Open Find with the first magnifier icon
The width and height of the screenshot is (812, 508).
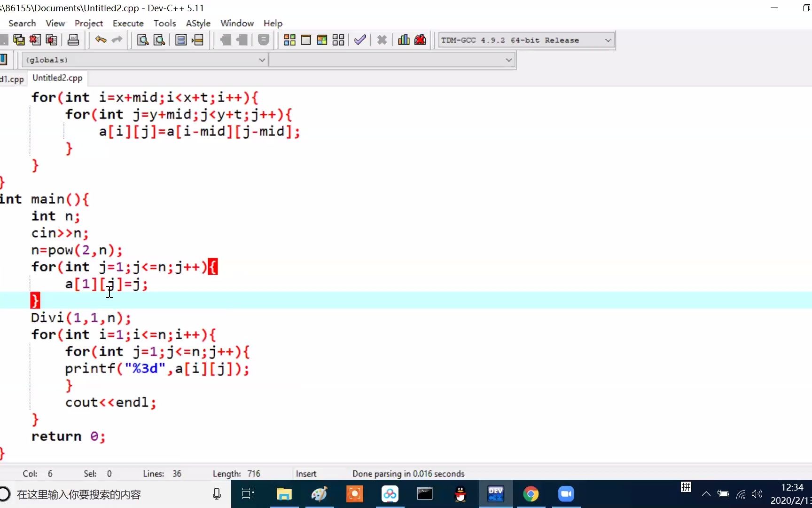[143, 40]
